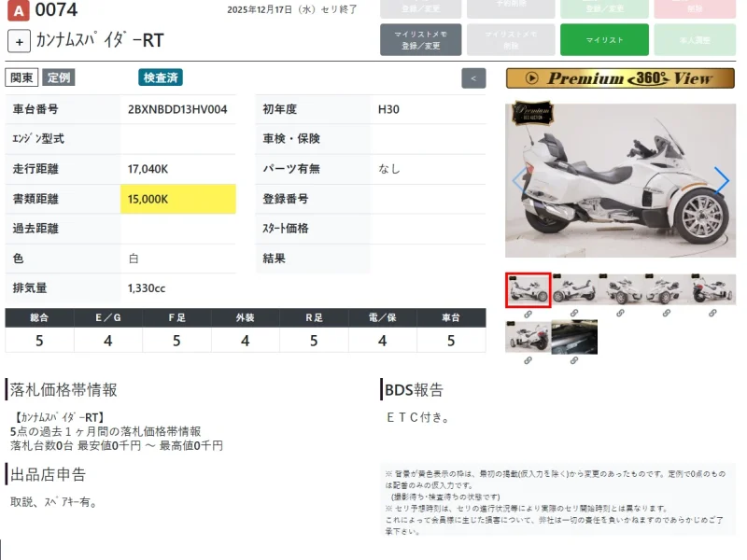Launch Premium 360° View banner

tap(620, 78)
